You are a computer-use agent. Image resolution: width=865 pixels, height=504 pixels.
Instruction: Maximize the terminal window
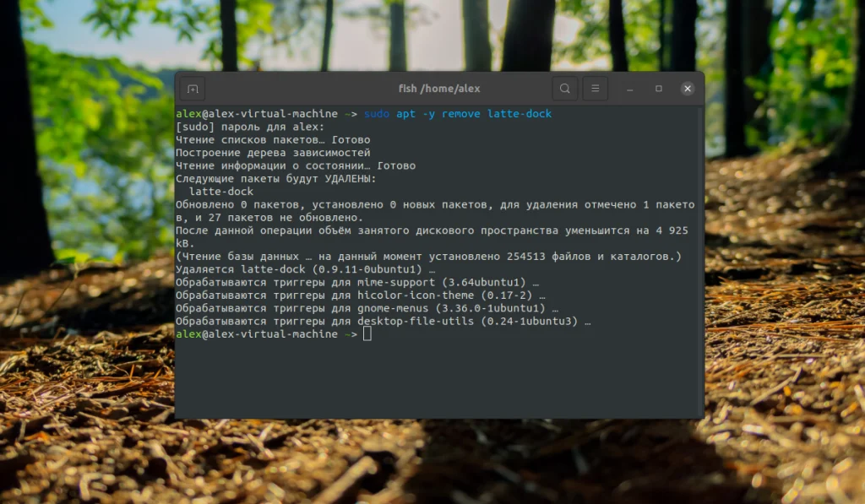658,88
